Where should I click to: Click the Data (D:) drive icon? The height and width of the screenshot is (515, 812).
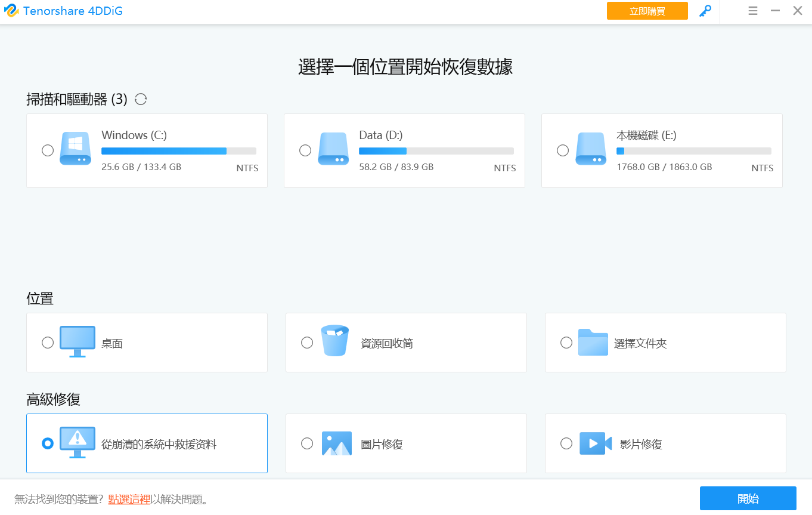(x=333, y=149)
